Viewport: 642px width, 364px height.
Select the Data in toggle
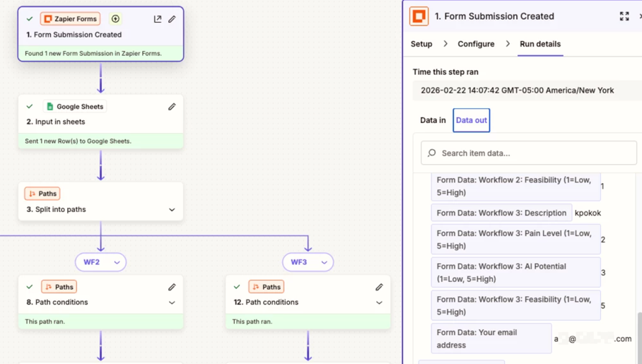tap(433, 120)
